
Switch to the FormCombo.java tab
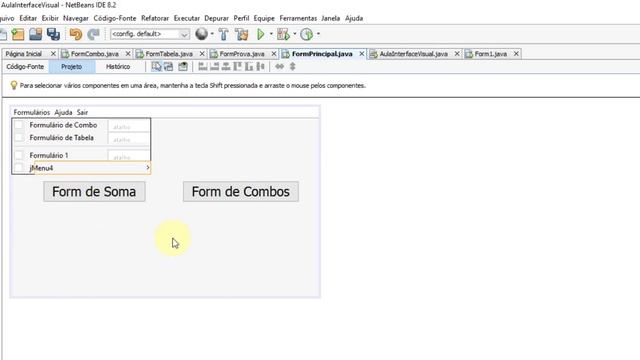pyautogui.click(x=95, y=54)
